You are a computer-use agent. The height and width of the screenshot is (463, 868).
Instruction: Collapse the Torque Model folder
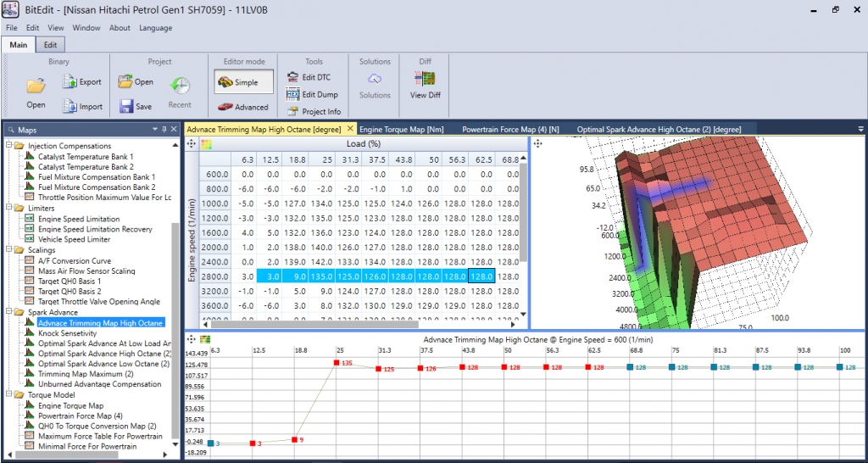[x=8, y=395]
